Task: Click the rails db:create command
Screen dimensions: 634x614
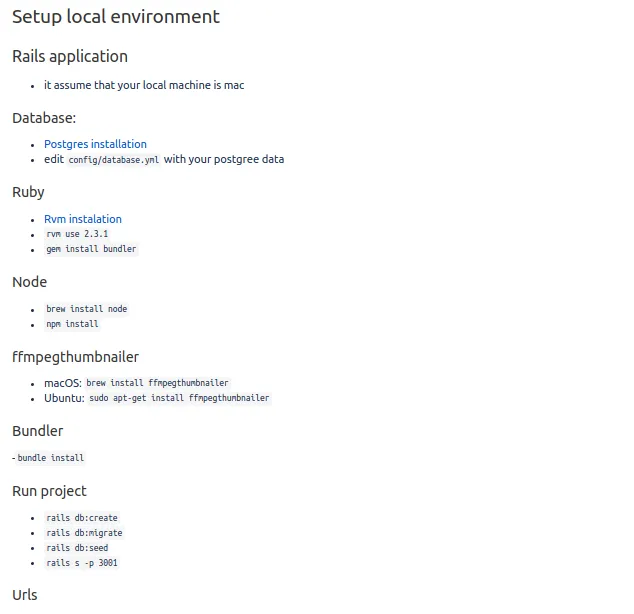Action: pos(82,518)
